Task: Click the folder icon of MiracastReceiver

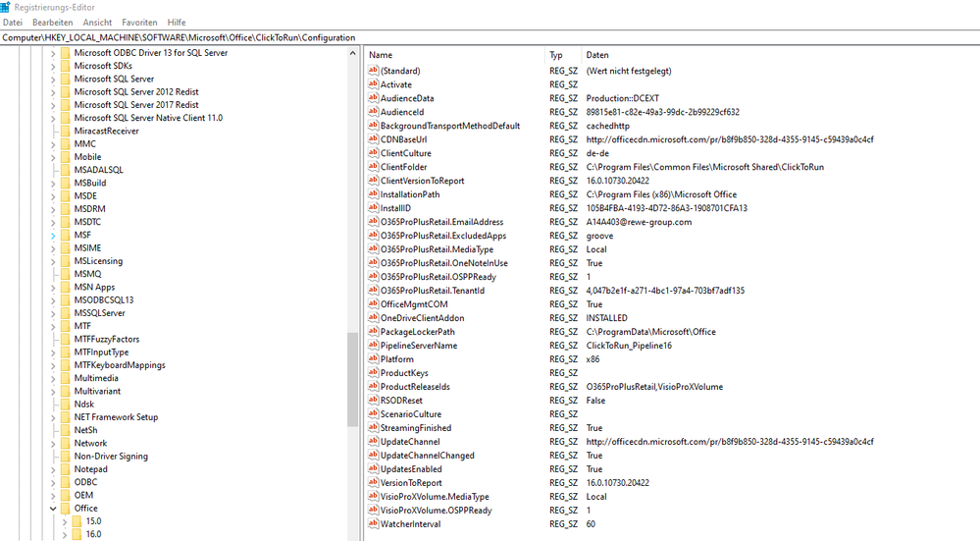Action: coord(65,132)
